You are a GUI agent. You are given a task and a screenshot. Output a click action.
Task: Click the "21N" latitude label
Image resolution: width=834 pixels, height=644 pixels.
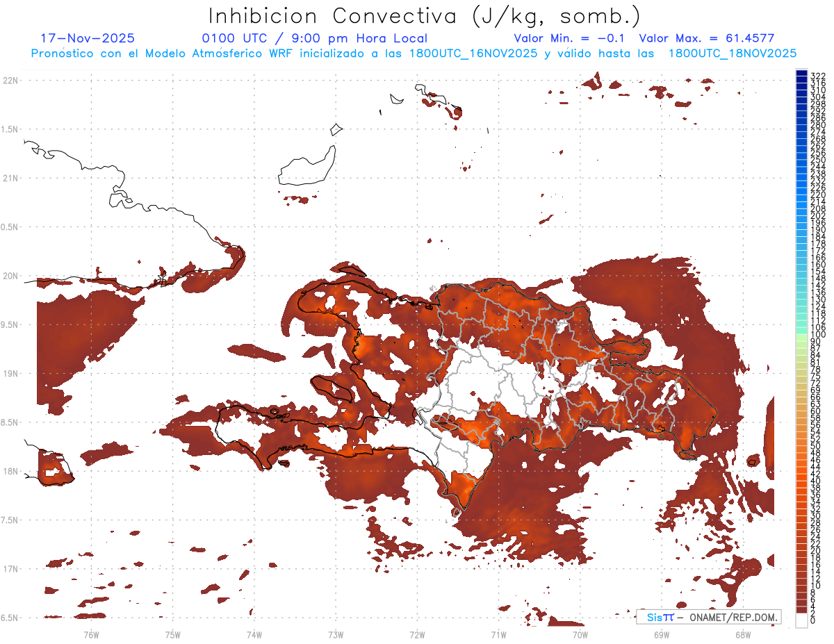(x=10, y=178)
